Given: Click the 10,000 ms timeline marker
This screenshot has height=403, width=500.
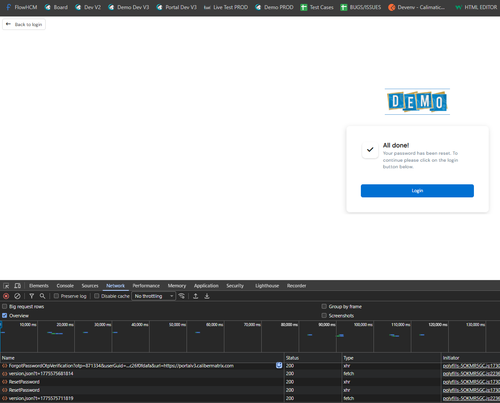Looking at the screenshot, I should coord(28,325).
